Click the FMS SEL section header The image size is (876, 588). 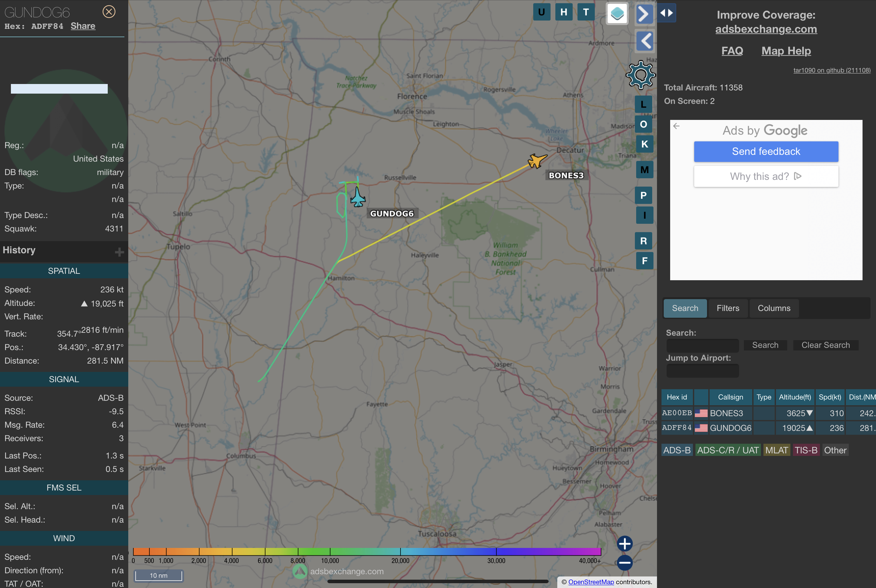click(64, 488)
